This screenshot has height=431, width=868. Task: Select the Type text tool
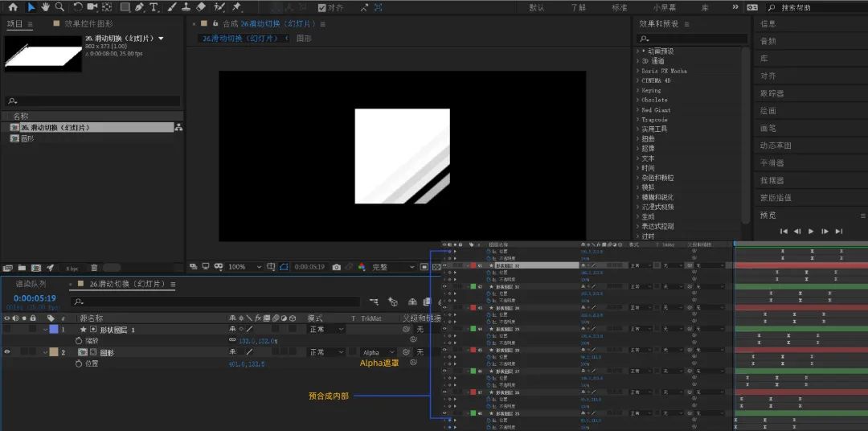coord(154,7)
